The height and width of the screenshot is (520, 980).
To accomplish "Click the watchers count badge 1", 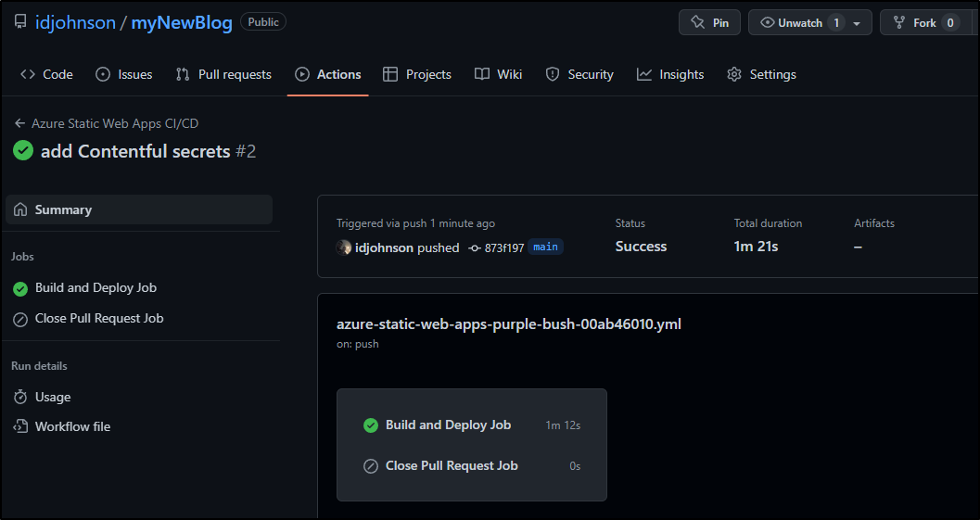I will (836, 22).
